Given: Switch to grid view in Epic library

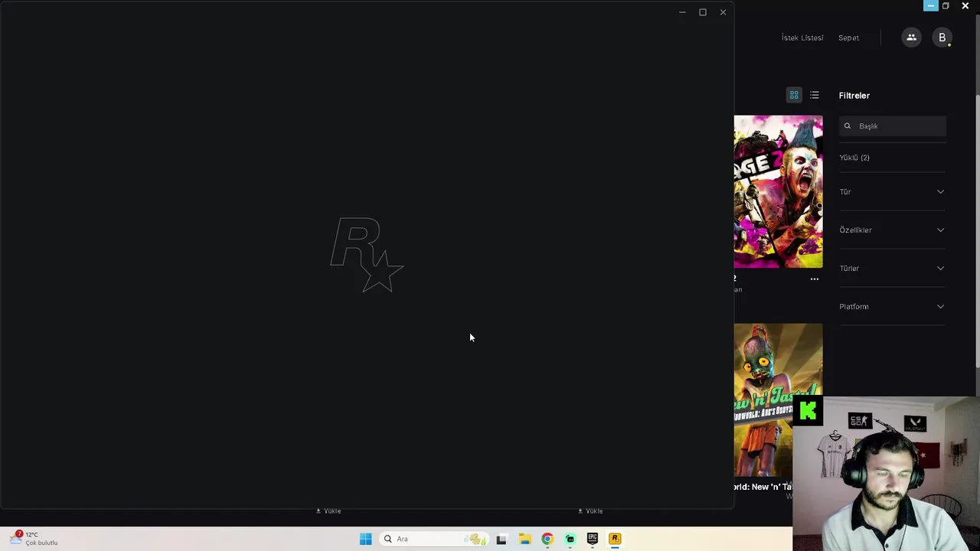Looking at the screenshot, I should click(x=794, y=95).
